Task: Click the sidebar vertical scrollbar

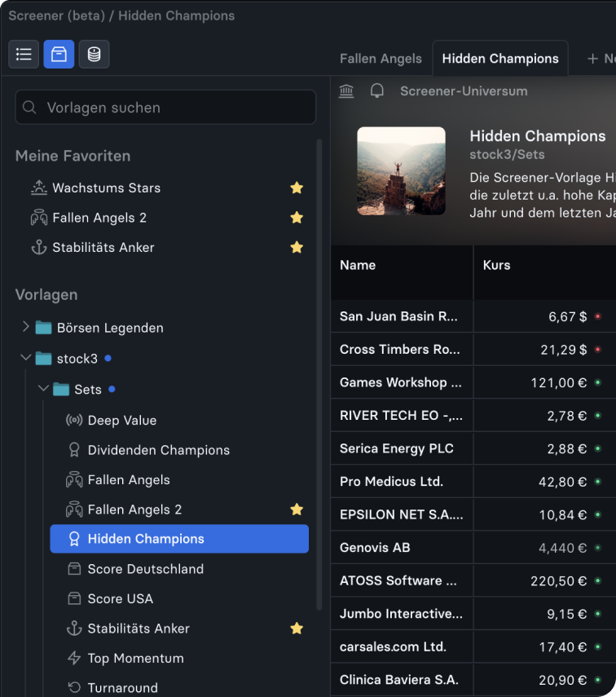Action: [x=319, y=367]
